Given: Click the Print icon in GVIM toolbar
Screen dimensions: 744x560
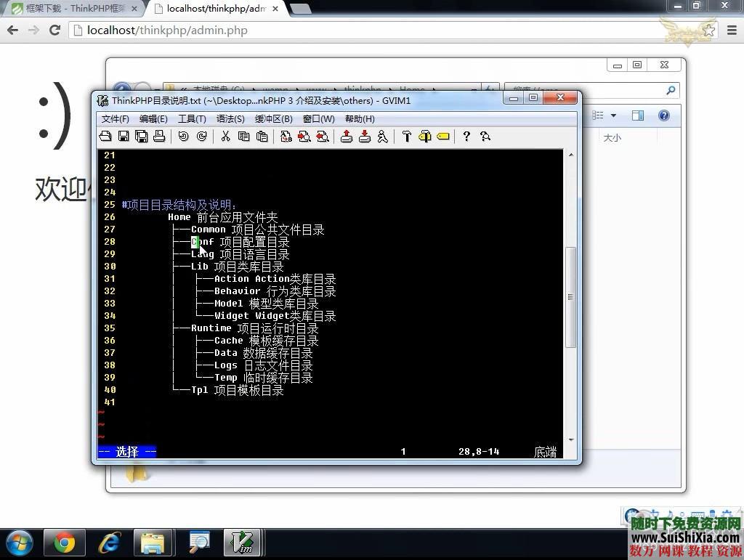Looking at the screenshot, I should 159,137.
